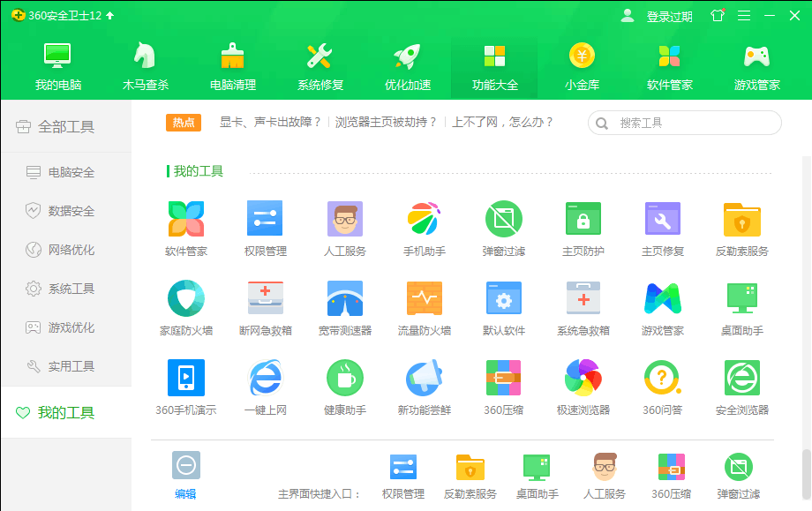812x511 pixels.
Task: Open 反勒索服务 from quick entry bar
Action: pyautogui.click(x=470, y=467)
